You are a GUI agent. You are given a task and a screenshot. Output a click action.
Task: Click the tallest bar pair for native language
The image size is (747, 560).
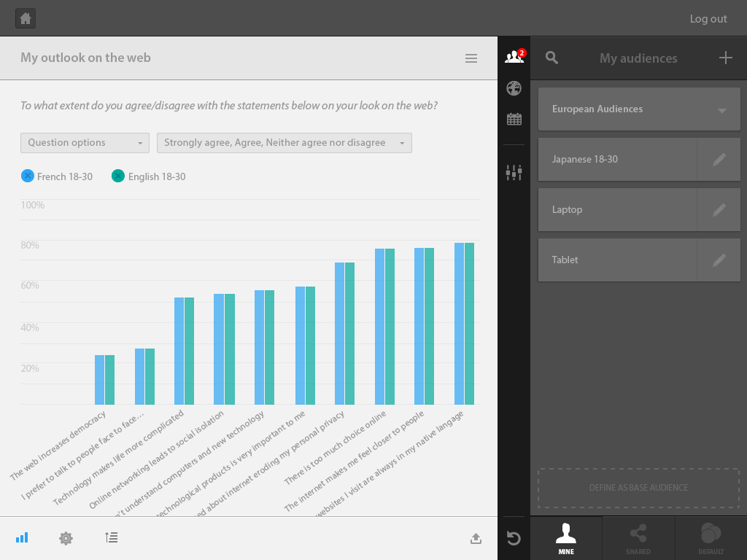pos(464,324)
